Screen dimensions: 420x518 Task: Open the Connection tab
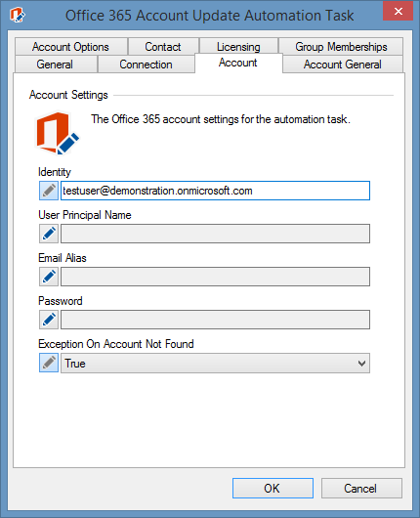pyautogui.click(x=146, y=65)
